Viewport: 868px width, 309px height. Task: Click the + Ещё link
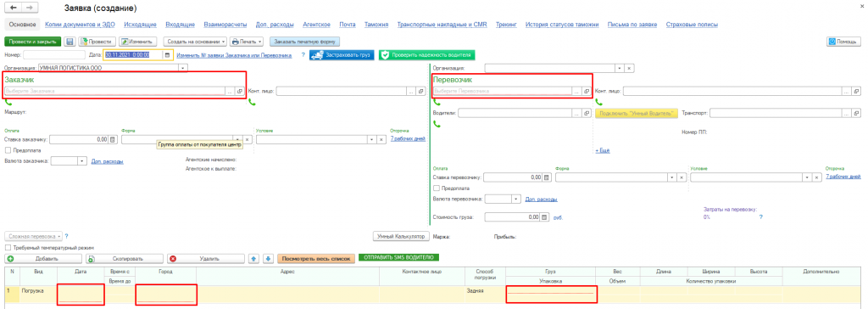[x=603, y=150]
